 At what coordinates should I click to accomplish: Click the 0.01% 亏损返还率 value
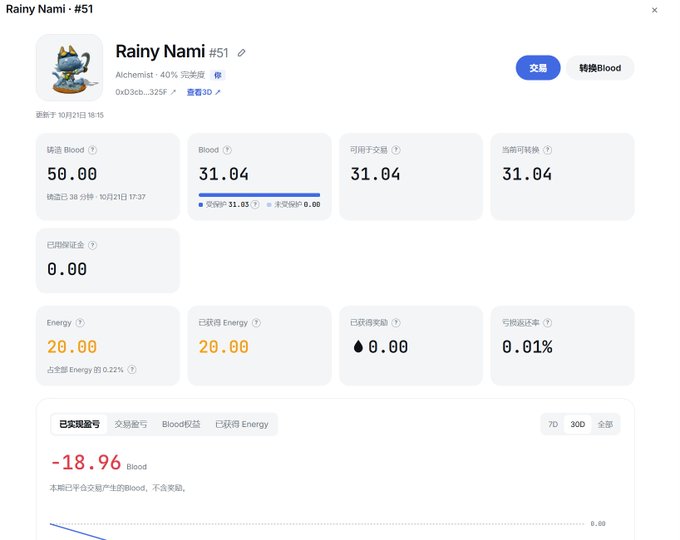(527, 347)
